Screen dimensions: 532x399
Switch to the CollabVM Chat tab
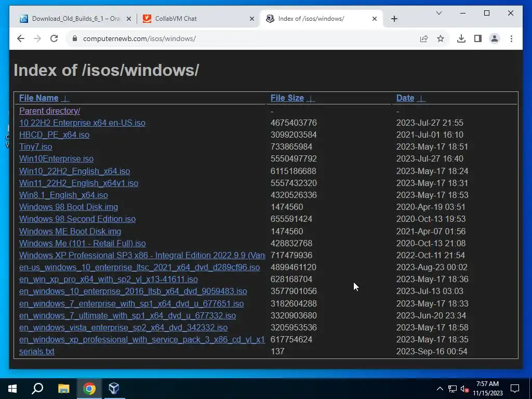[198, 19]
